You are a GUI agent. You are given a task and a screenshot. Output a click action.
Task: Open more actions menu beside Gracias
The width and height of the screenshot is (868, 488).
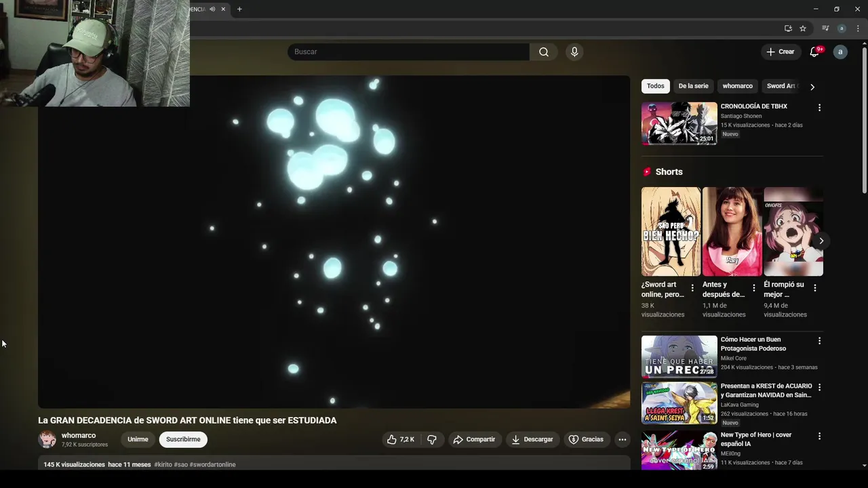tap(622, 439)
